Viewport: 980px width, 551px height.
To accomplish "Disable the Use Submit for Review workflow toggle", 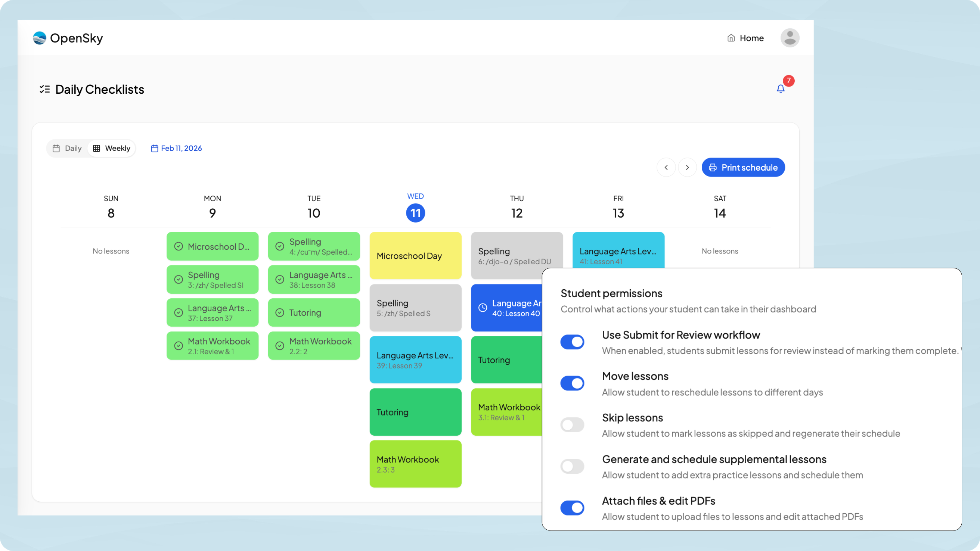I will [572, 342].
